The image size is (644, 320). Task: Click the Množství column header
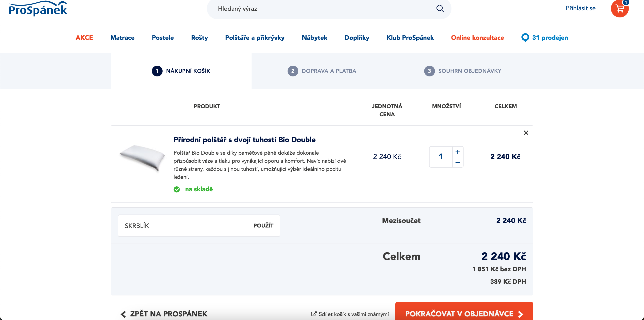click(446, 106)
